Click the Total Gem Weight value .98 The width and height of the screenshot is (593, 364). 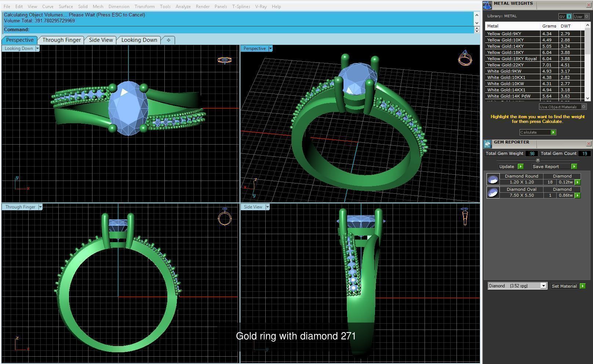532,154
